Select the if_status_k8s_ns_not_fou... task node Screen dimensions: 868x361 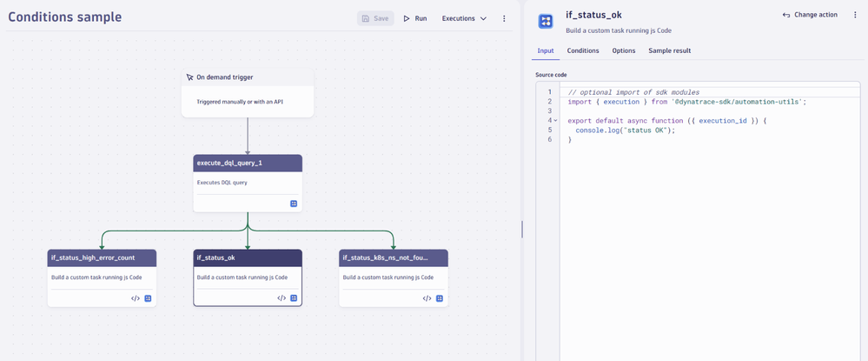click(394, 277)
